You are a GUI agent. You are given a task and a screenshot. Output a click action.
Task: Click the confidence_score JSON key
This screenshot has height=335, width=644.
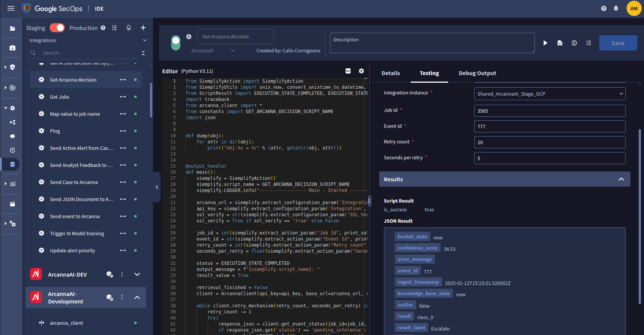tap(417, 248)
